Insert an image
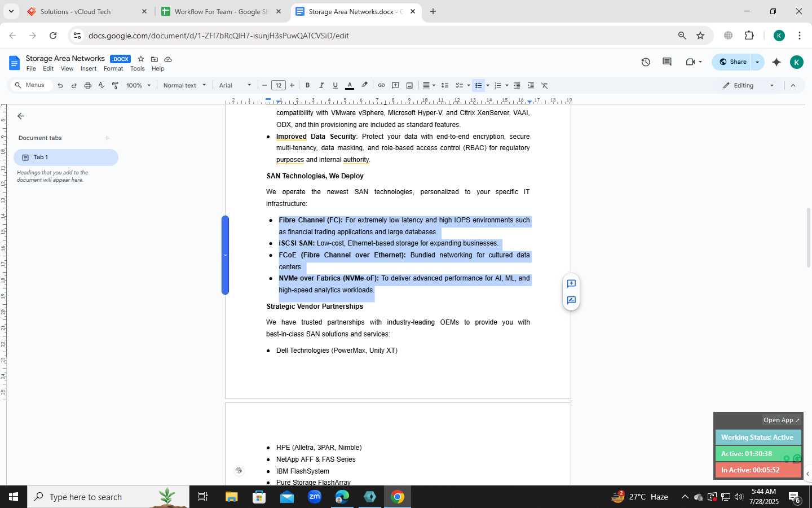 (409, 85)
